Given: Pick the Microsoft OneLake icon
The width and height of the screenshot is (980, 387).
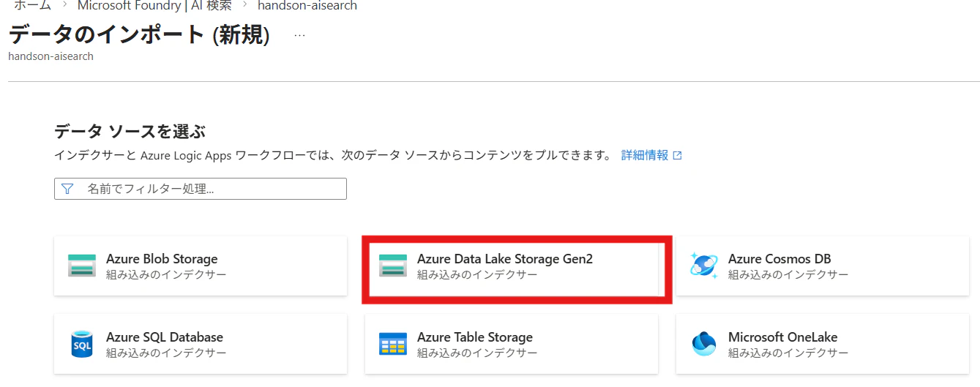Looking at the screenshot, I should [x=704, y=344].
